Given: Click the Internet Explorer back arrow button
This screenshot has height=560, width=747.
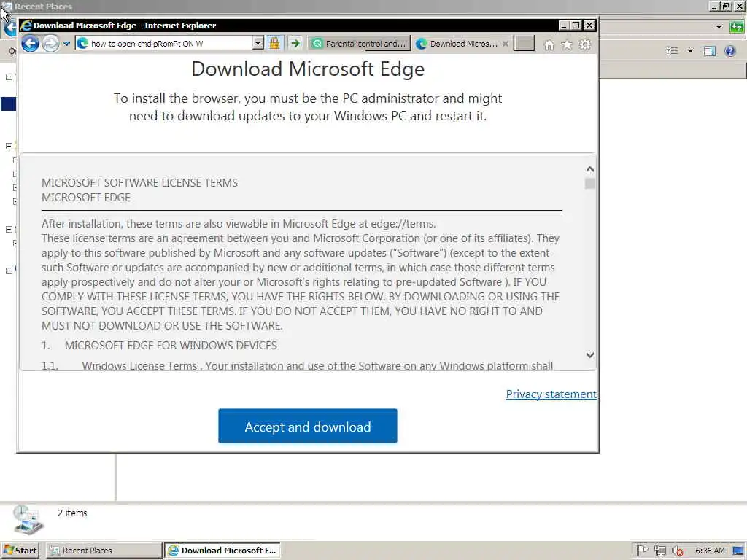Looking at the screenshot, I should [x=30, y=44].
